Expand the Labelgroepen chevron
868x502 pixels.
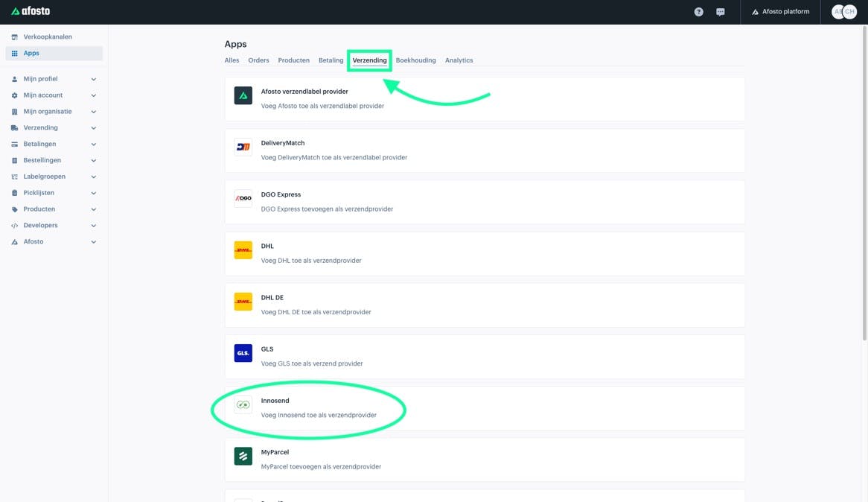click(94, 177)
